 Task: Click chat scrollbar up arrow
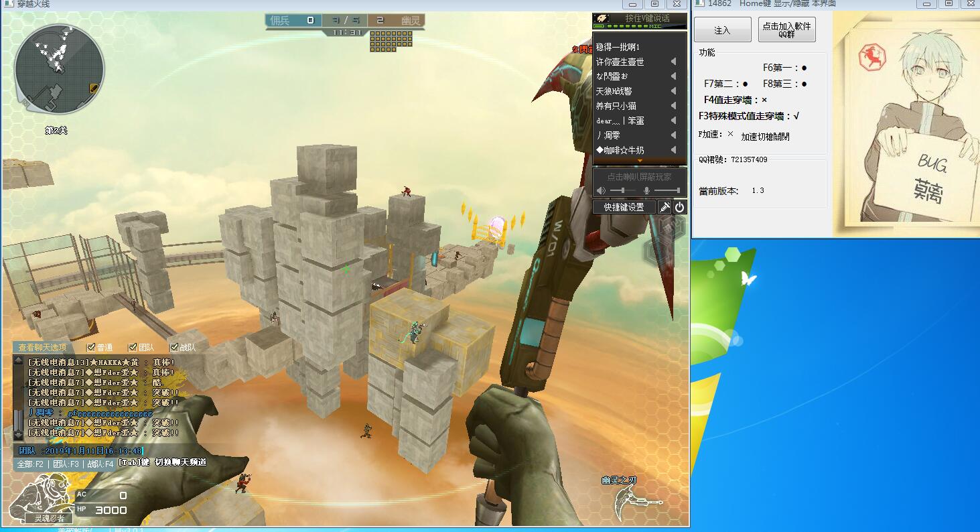(18, 360)
